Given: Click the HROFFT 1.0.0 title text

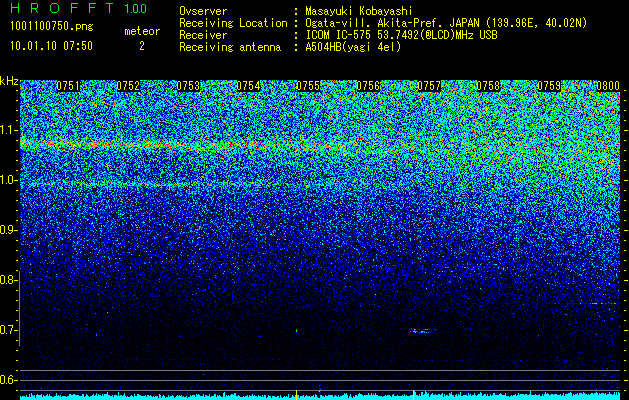Looking at the screenshot, I should pyautogui.click(x=79, y=8).
